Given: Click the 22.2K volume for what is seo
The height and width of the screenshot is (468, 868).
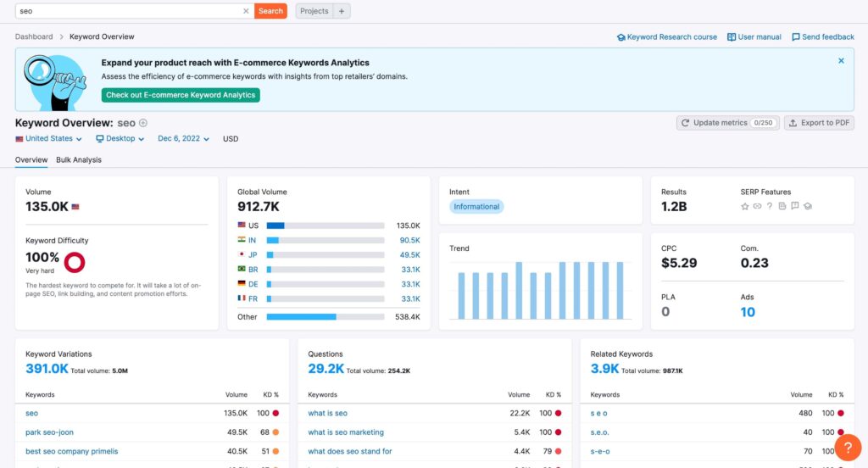Looking at the screenshot, I should point(520,413).
